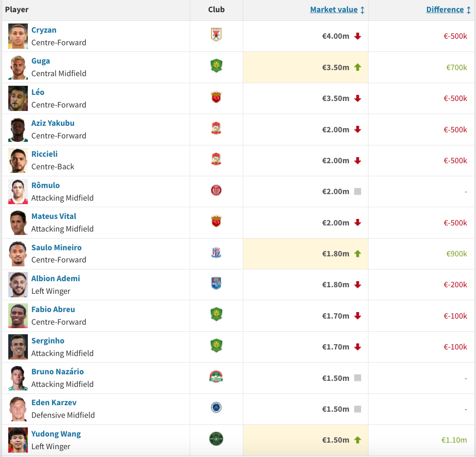
Task: Click the club crest in Mateus Vital's row
Action: [216, 222]
